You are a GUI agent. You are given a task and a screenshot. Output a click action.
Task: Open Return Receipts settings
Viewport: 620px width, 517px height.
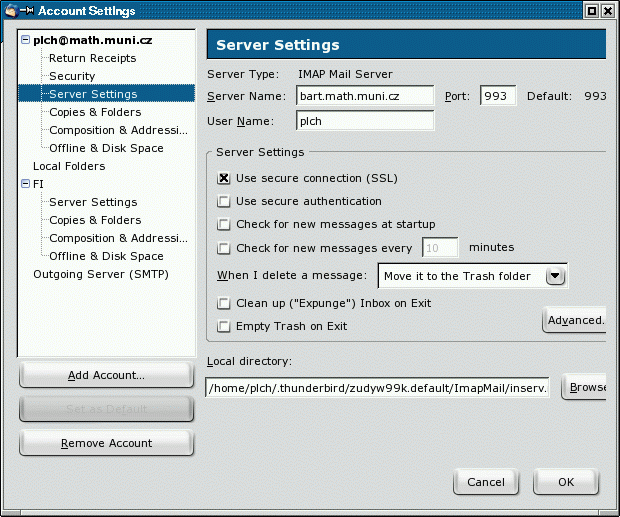(x=93, y=58)
